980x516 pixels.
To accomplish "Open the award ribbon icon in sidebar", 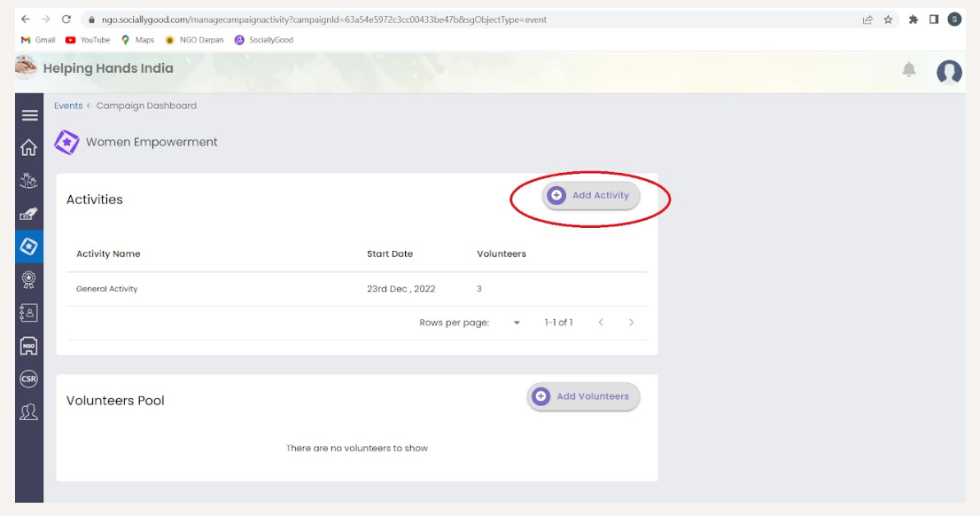I will [28, 279].
